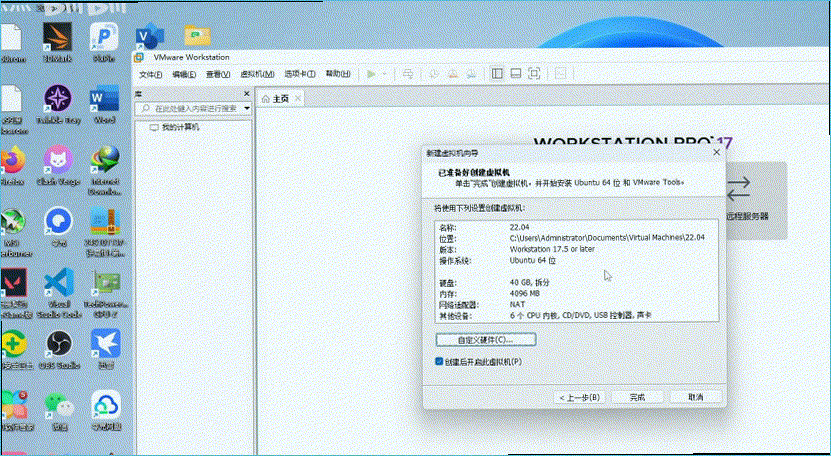The height and width of the screenshot is (456, 831).
Task: Open the green plus-sign 360 desktop icon
Action: click(14, 344)
